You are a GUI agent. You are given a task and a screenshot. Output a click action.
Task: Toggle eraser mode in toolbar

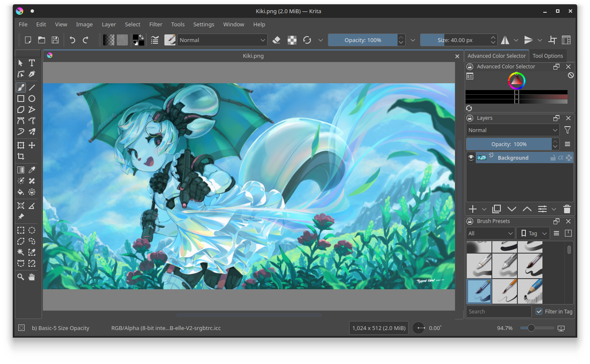tap(277, 40)
